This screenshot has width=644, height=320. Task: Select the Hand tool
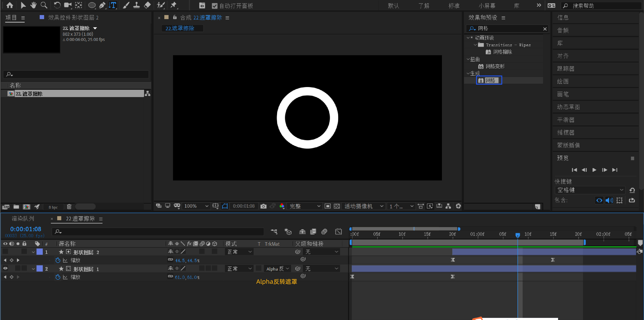33,5
